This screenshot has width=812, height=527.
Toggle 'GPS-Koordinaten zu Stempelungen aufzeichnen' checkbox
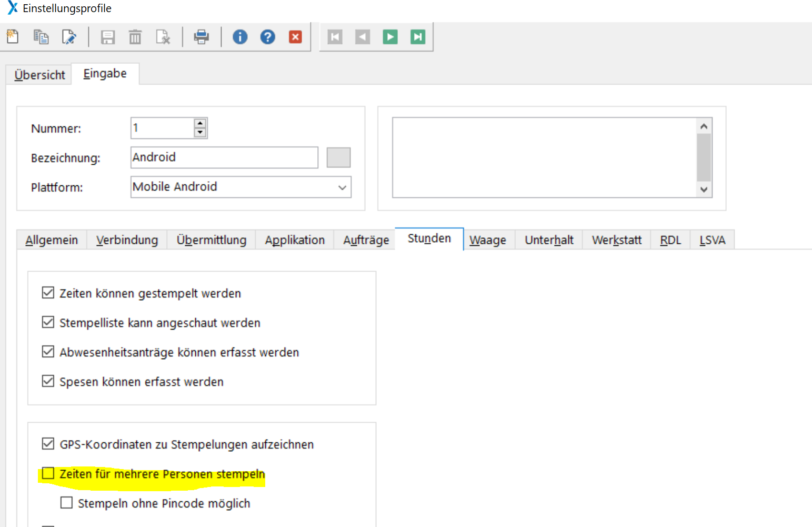[48, 444]
